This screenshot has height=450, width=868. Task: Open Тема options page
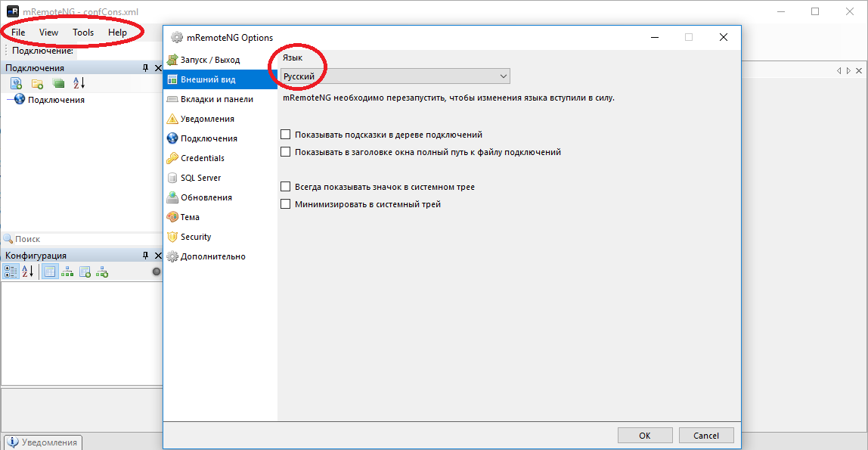point(220,217)
